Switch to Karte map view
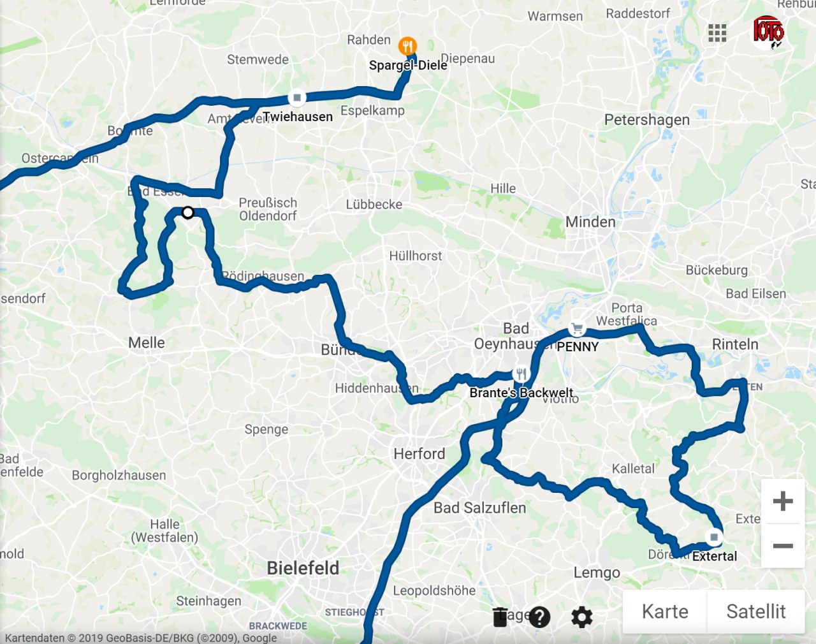 pyautogui.click(x=664, y=611)
